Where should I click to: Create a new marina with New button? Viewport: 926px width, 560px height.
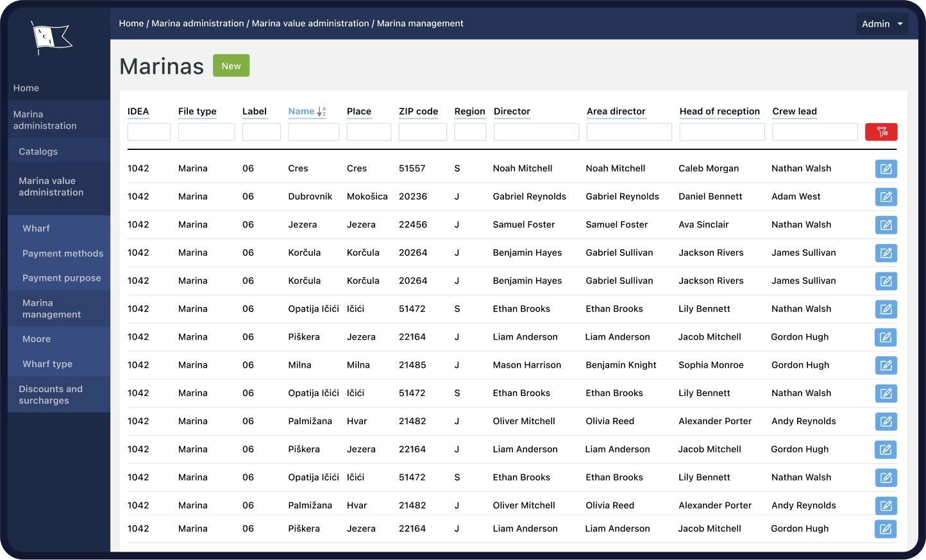coord(231,66)
